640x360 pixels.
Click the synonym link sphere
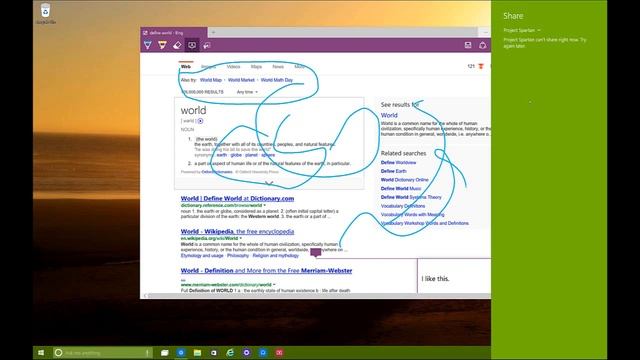click(x=268, y=155)
